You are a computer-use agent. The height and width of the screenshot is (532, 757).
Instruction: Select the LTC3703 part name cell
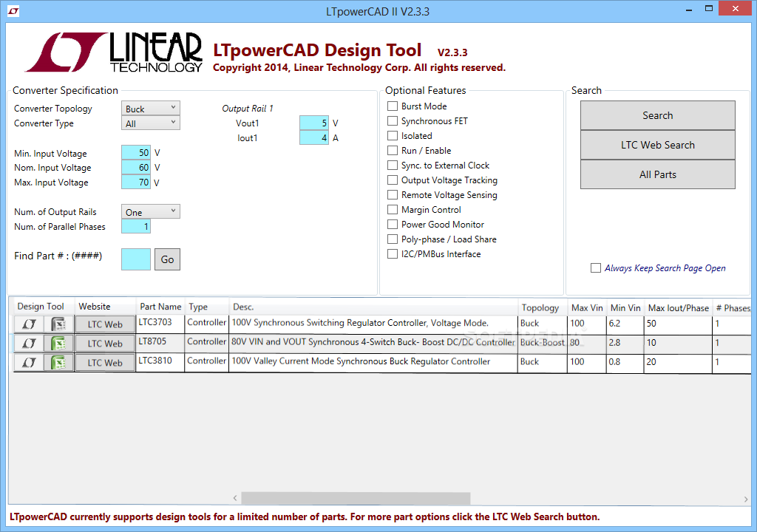pyautogui.click(x=160, y=324)
